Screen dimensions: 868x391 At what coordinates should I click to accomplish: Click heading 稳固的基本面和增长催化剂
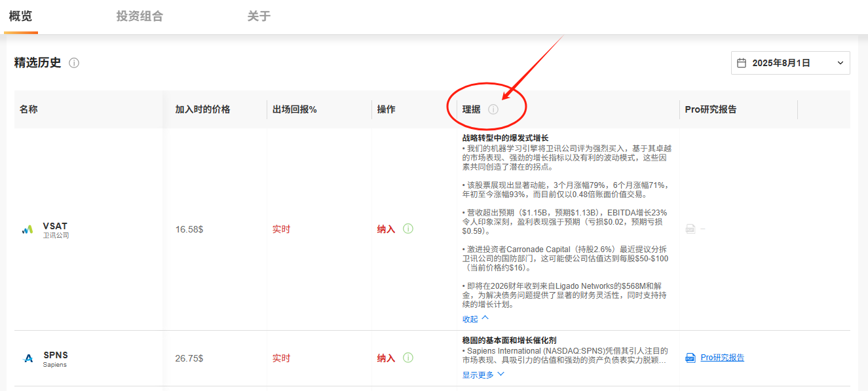pos(509,341)
